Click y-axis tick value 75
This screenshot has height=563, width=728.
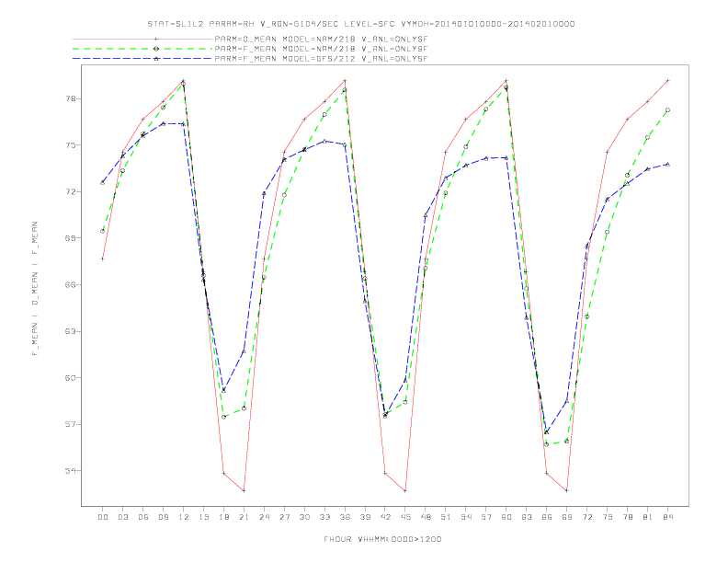(71, 145)
